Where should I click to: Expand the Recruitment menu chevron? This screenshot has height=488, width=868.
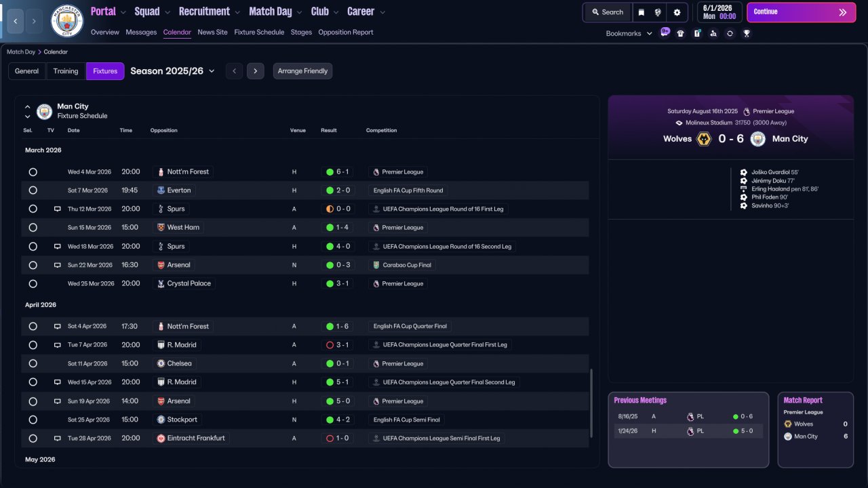click(x=236, y=12)
